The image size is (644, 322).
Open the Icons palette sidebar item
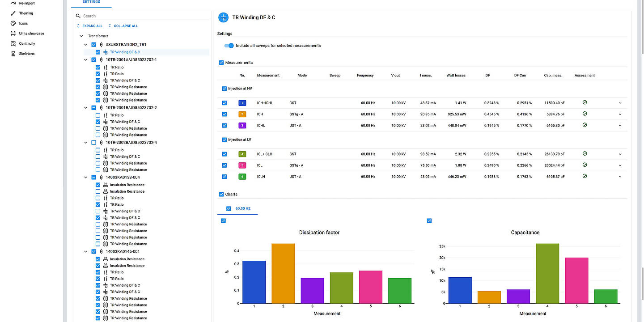[x=13, y=23]
